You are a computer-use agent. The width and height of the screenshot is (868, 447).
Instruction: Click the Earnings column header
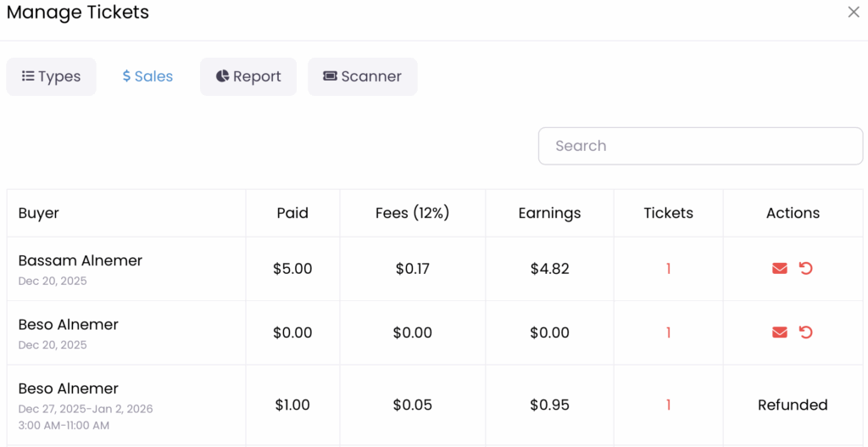click(549, 213)
